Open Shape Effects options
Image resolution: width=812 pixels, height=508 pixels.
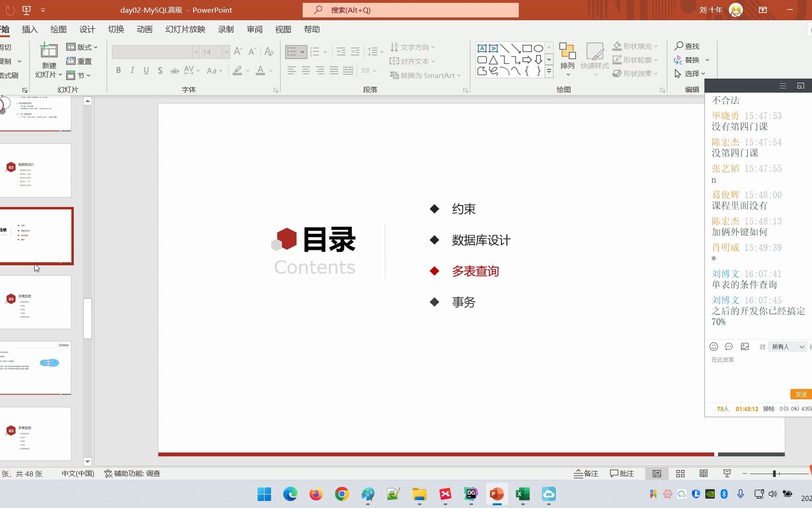coord(635,73)
